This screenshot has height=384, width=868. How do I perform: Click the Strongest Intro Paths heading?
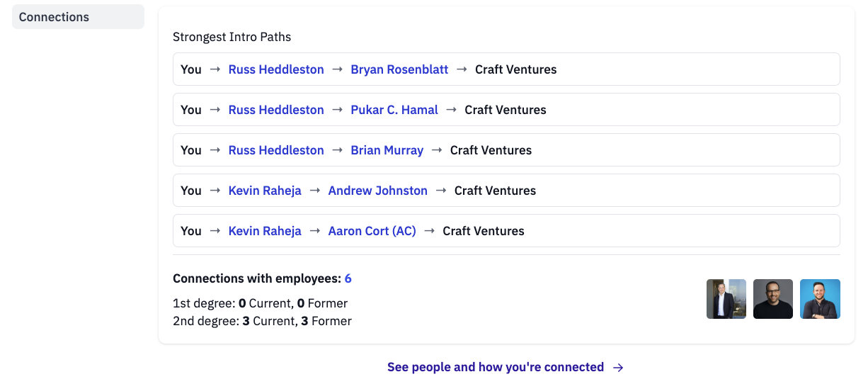tap(232, 37)
